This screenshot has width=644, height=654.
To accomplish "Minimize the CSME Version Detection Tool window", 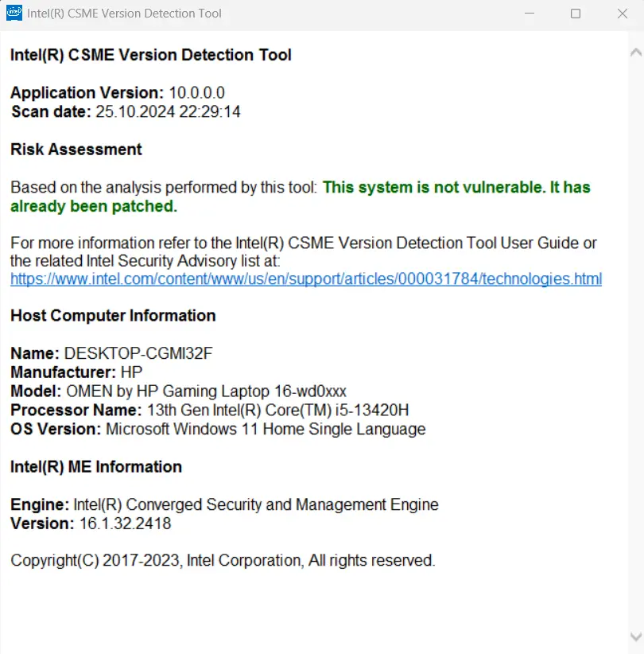I will (x=530, y=14).
